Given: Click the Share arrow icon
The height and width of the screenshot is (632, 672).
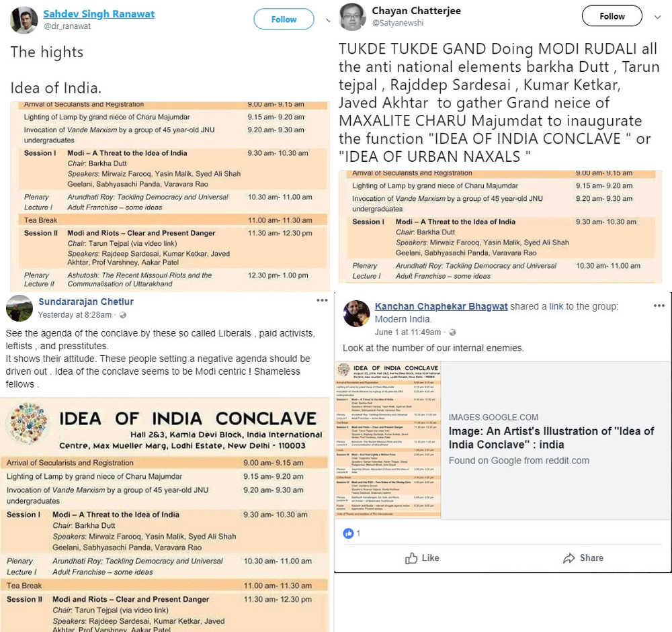Looking at the screenshot, I should (x=569, y=558).
